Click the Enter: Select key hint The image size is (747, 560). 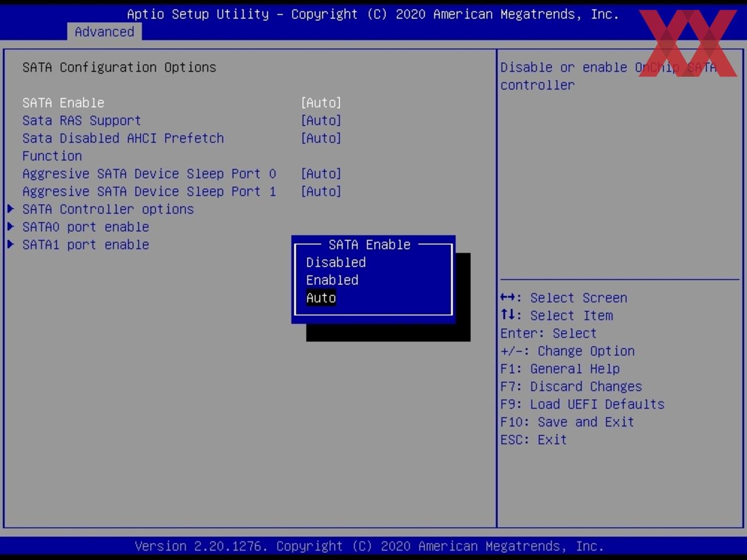tap(548, 333)
